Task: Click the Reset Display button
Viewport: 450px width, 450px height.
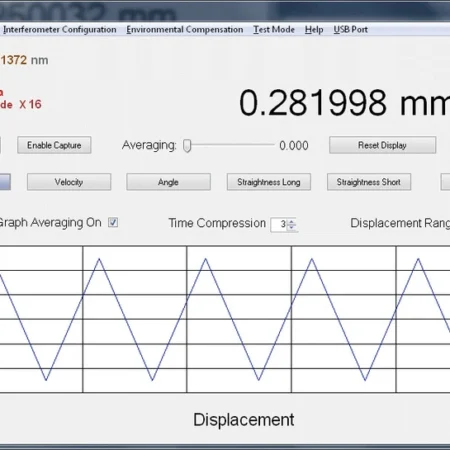Action: pos(382,145)
